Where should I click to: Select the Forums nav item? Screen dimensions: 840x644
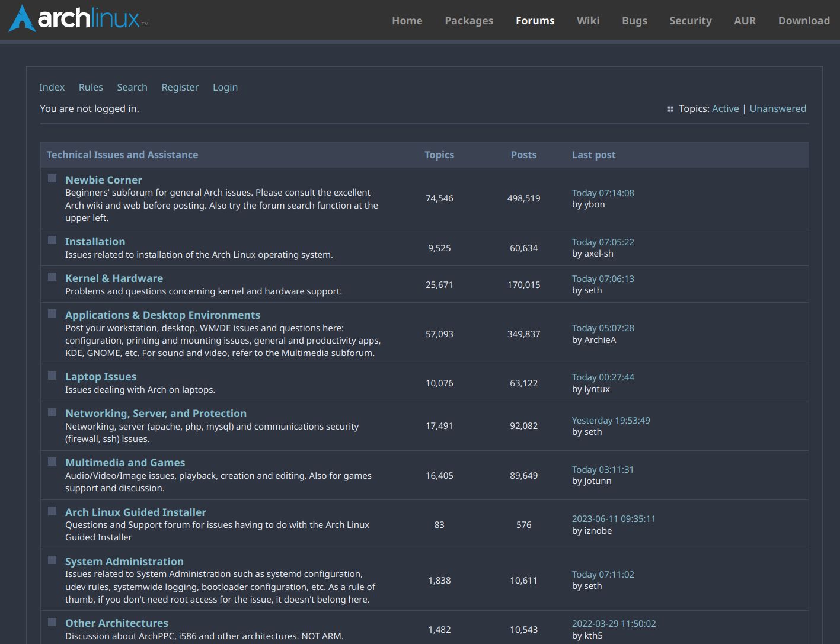tap(535, 21)
